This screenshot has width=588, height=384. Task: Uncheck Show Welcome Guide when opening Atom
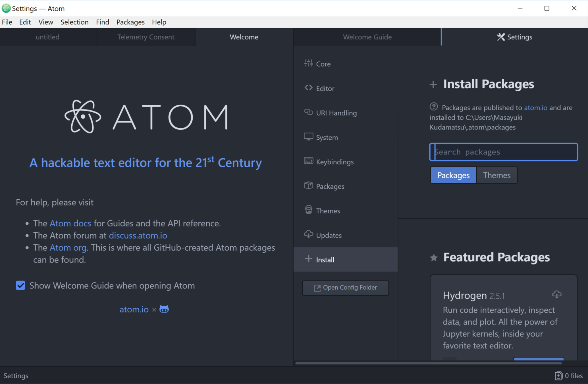pos(20,285)
